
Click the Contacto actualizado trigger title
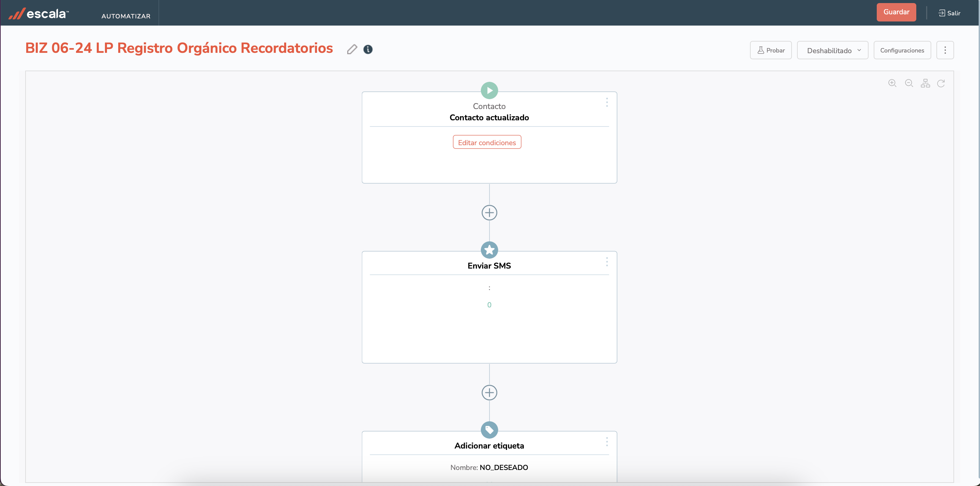pyautogui.click(x=489, y=118)
